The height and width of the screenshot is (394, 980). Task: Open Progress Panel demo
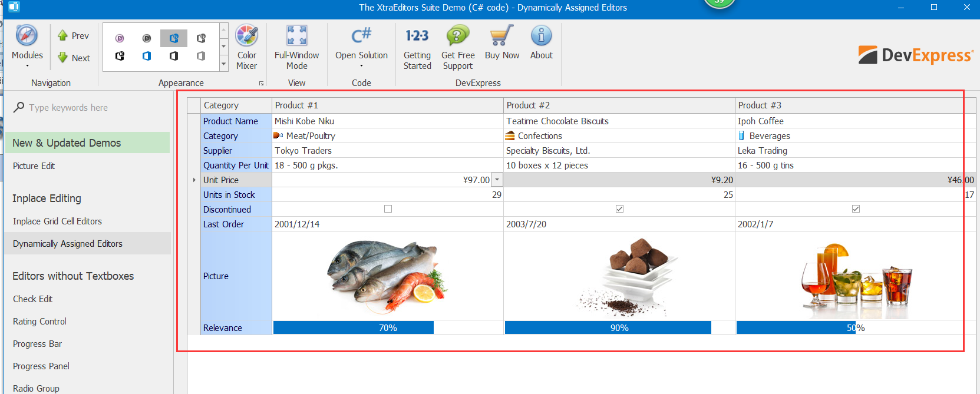41,366
